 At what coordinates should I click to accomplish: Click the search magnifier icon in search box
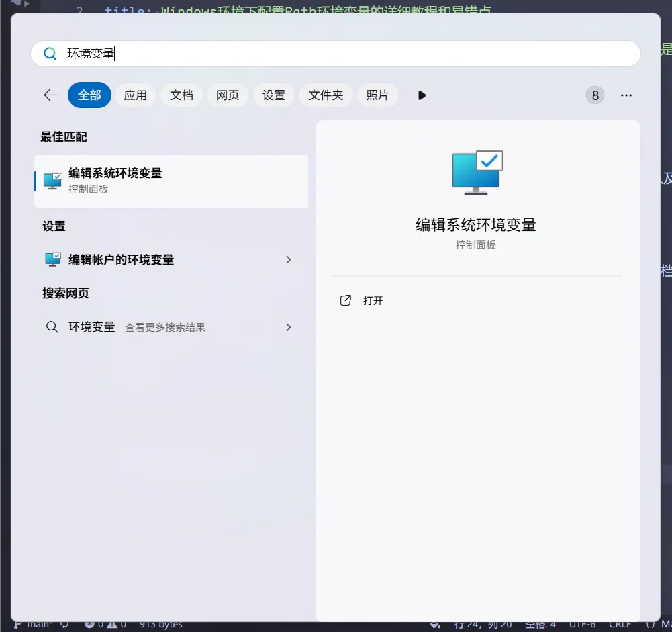[x=50, y=54]
